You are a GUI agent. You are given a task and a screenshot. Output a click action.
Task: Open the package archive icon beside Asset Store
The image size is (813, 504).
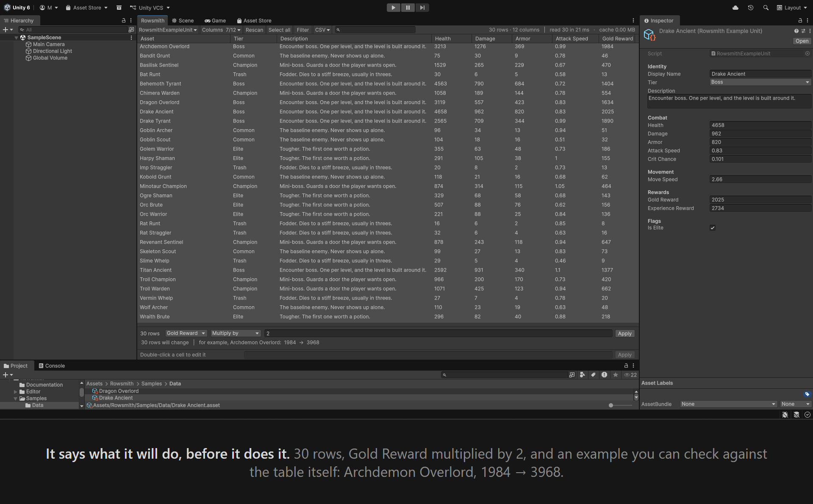(119, 8)
